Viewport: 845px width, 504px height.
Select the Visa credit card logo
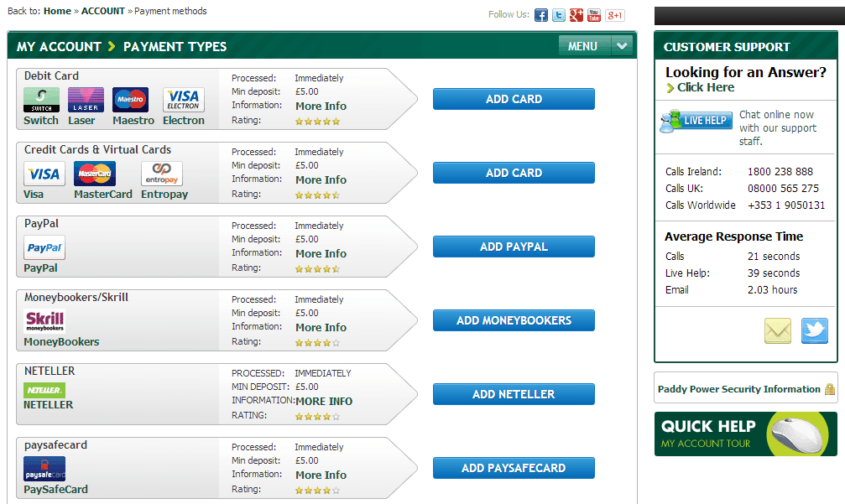44,174
